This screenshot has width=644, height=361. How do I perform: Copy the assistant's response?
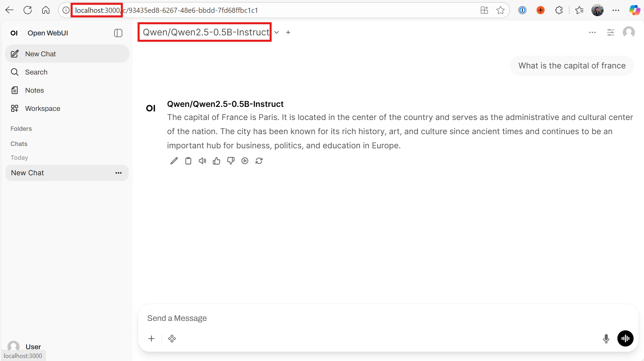click(188, 161)
